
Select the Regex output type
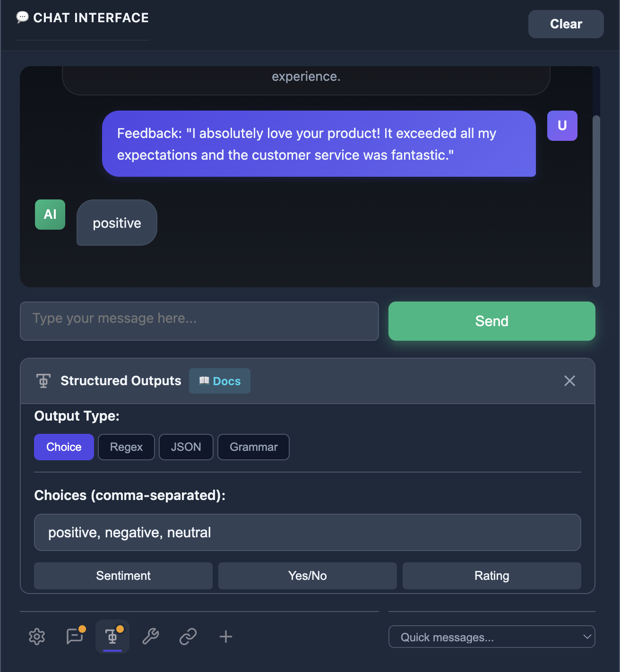pos(126,447)
